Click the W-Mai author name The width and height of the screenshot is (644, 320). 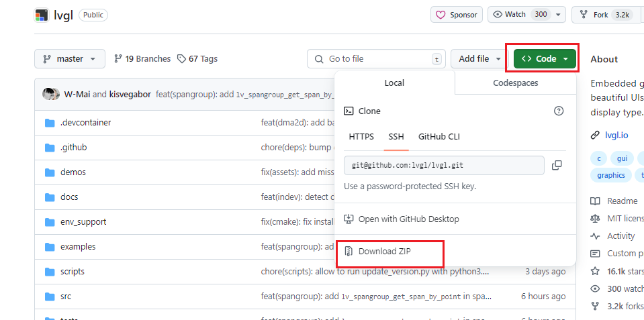point(77,95)
